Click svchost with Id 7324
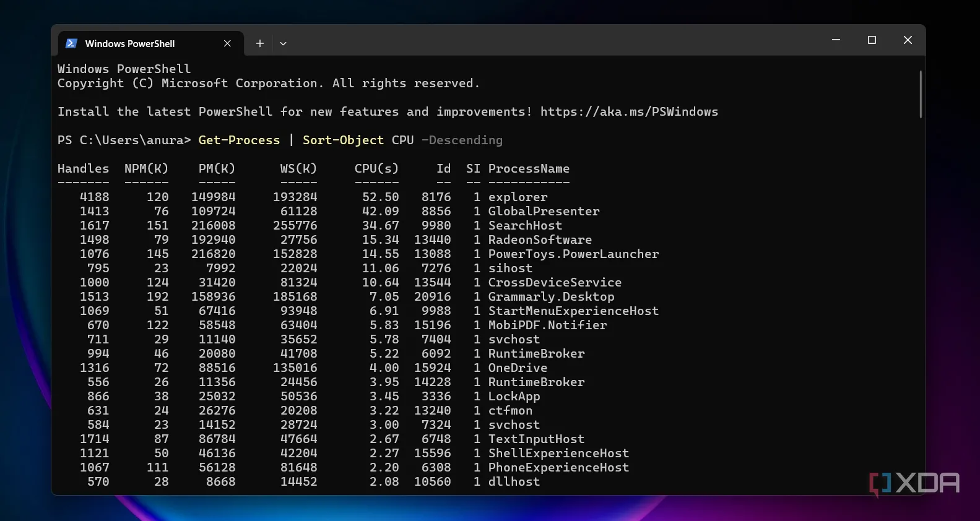Screen dimensions: 980x521 [514, 425]
